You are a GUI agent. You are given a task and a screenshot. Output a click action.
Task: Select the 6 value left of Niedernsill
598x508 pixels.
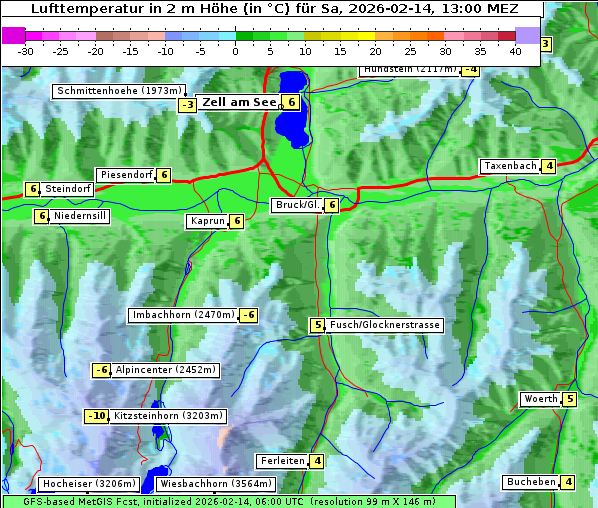(x=42, y=216)
